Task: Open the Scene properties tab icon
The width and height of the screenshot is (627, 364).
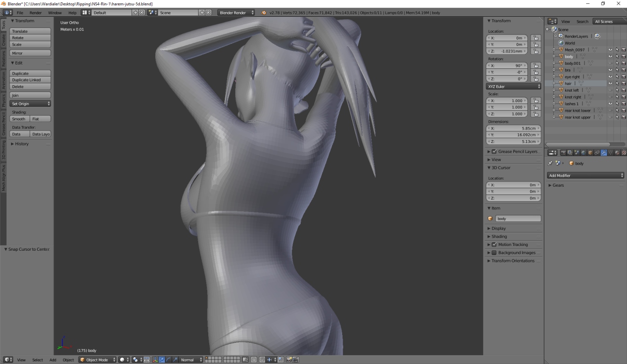Action: (x=577, y=152)
